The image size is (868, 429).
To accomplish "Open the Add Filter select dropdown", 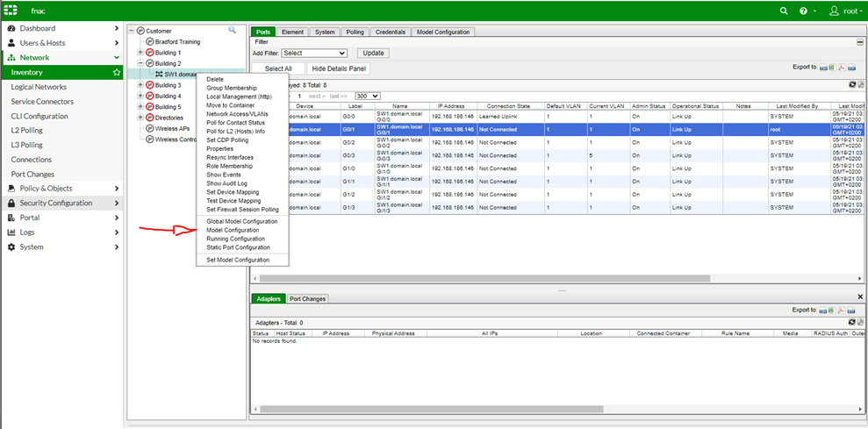I will point(313,54).
